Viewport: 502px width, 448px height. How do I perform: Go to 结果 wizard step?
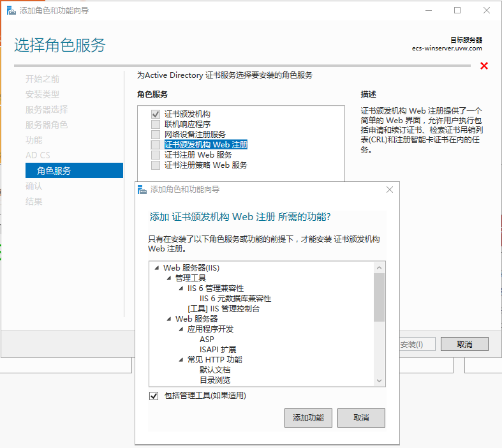click(x=34, y=202)
